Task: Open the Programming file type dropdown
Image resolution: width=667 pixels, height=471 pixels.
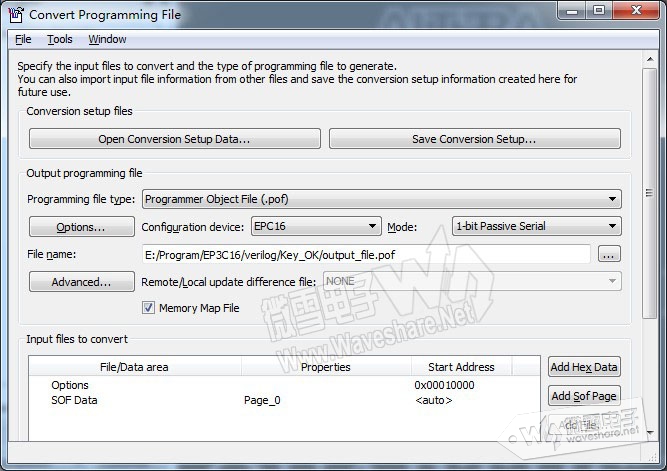Action: [381, 199]
